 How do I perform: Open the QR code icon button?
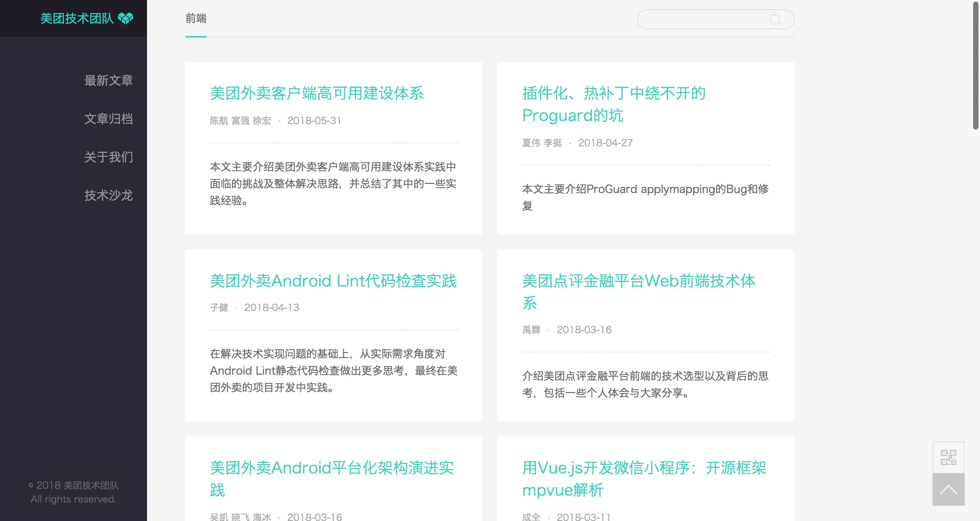click(x=948, y=457)
